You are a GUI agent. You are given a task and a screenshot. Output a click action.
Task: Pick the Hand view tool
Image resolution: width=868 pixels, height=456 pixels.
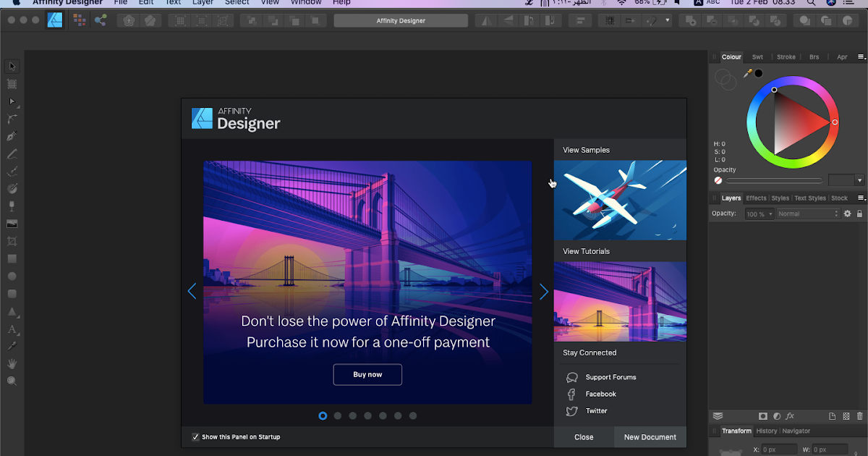(12, 363)
